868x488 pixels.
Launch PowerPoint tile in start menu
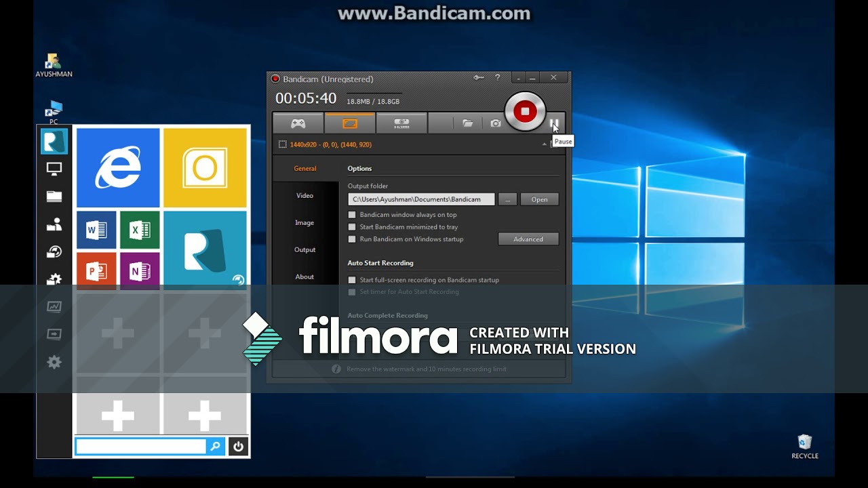tap(96, 270)
